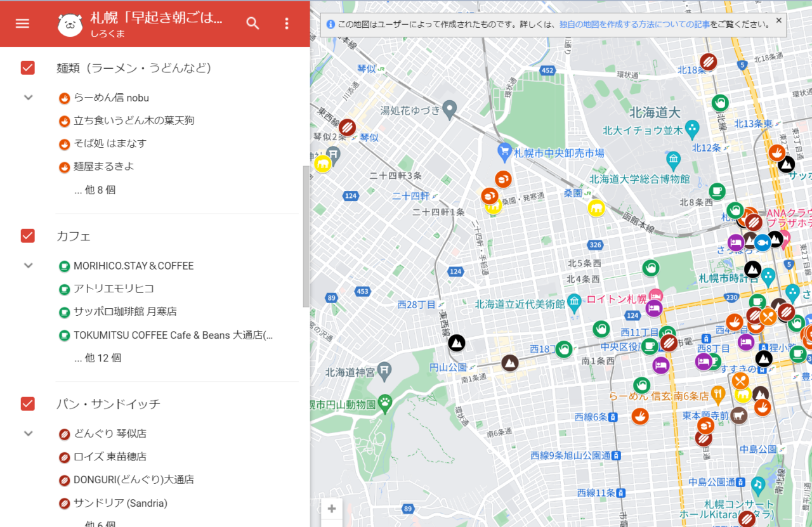Image resolution: width=812 pixels, height=527 pixels.
Task: Click the 北大イチョウ並木 landmark icon
Action: [x=692, y=129]
